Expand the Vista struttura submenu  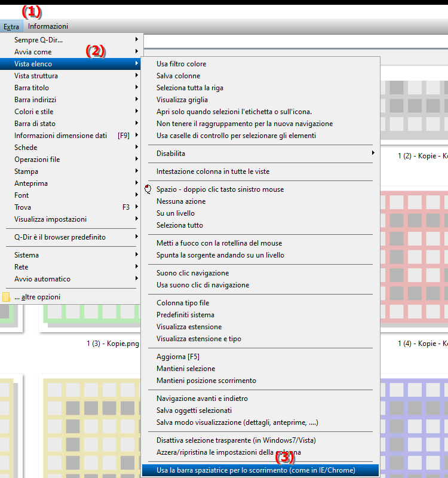pyautogui.click(x=70, y=76)
